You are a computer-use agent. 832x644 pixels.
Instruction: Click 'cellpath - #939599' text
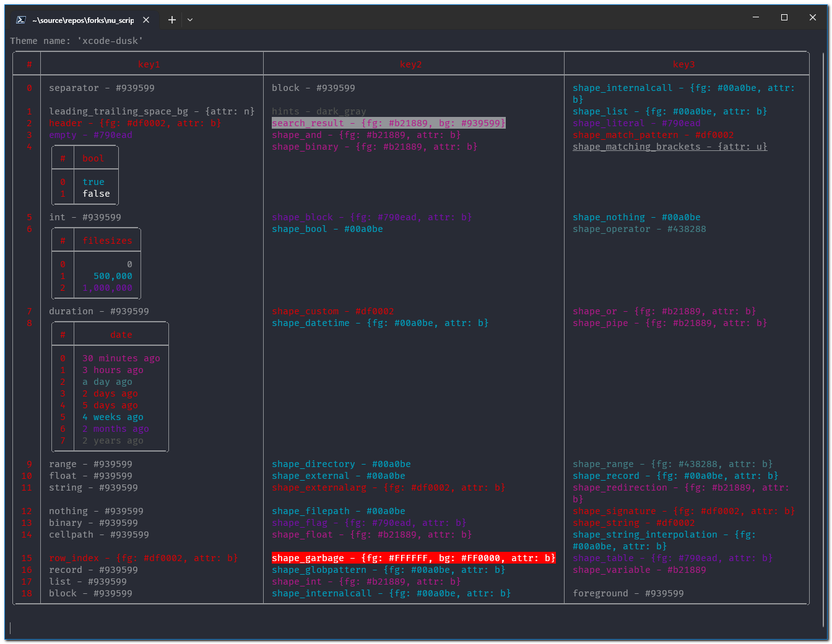pos(99,535)
